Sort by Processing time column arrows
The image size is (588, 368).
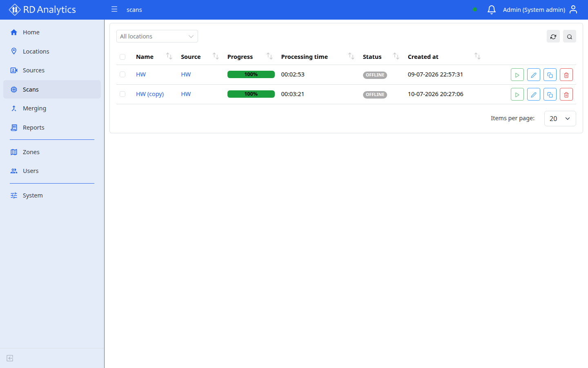[351, 56]
